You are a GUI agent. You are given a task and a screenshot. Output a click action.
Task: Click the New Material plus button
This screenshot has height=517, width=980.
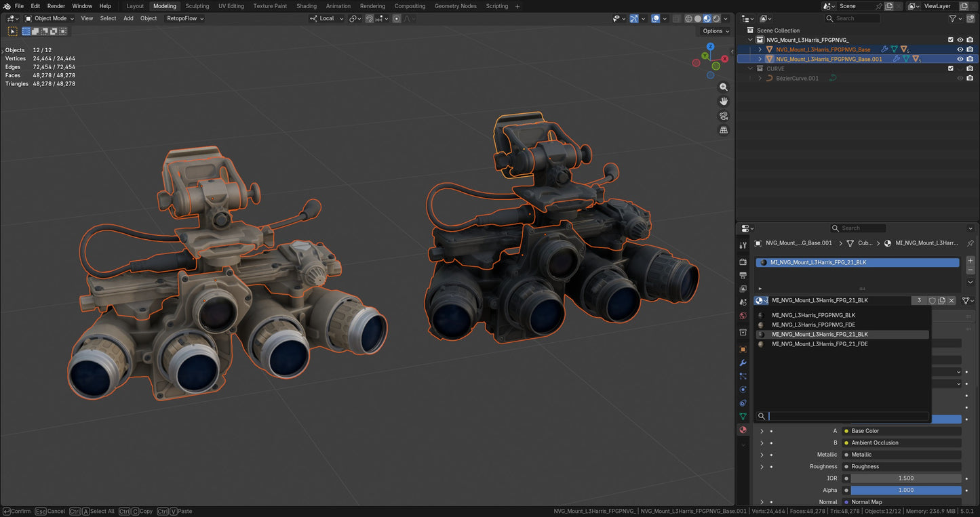pos(970,260)
